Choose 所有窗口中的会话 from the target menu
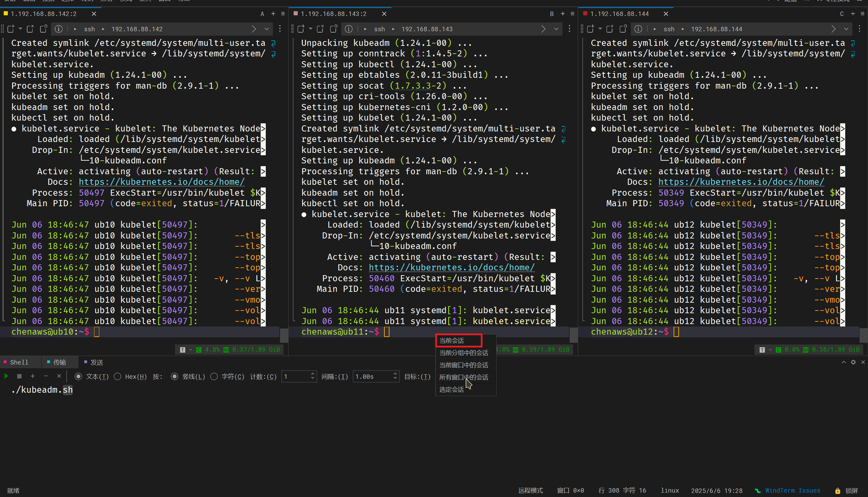The width and height of the screenshot is (868, 497). pos(463,377)
